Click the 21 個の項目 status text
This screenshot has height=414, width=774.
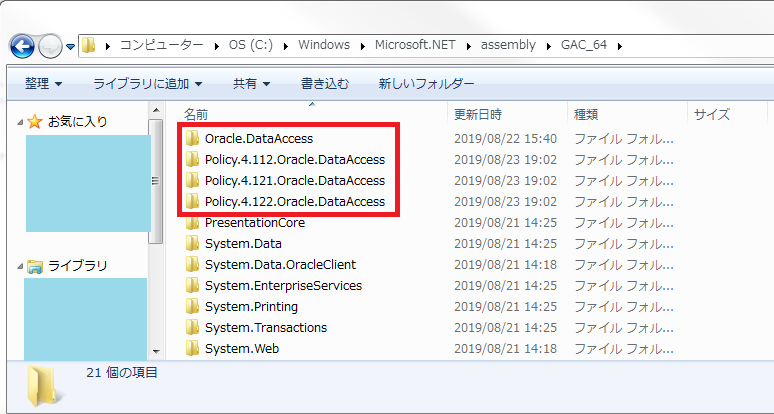click(x=122, y=373)
